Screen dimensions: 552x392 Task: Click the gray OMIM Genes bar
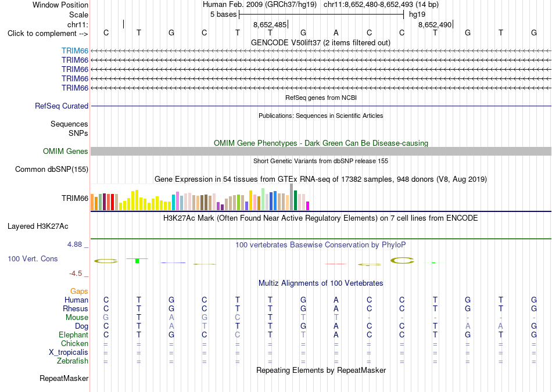(x=321, y=152)
